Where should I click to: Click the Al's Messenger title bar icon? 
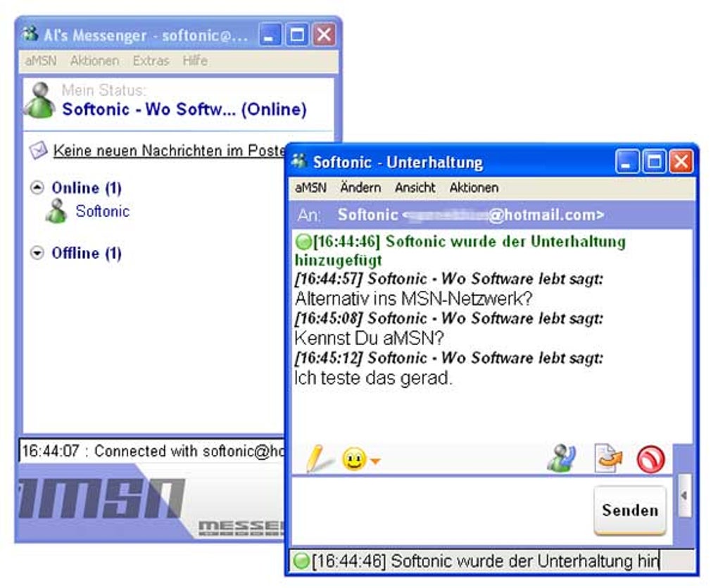click(30, 34)
